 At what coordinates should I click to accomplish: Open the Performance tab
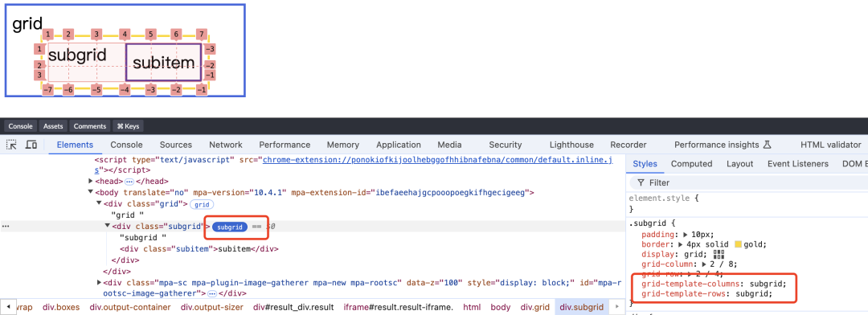[285, 145]
